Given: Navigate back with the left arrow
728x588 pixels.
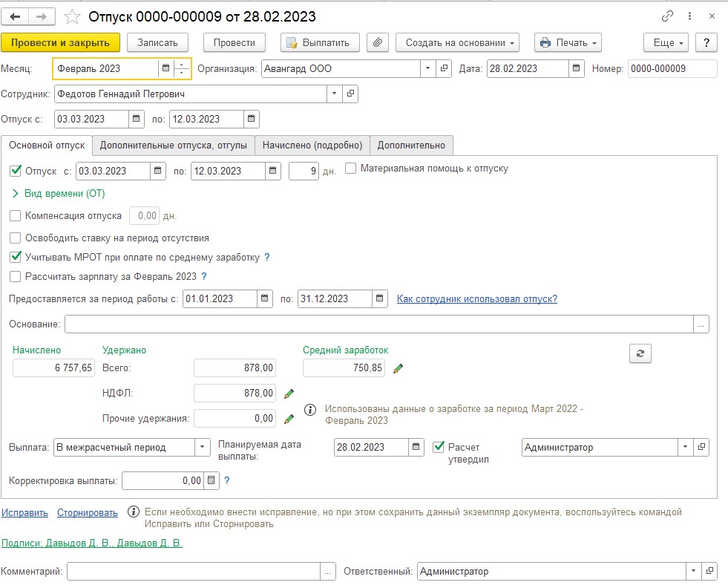Looking at the screenshot, I should [x=15, y=17].
